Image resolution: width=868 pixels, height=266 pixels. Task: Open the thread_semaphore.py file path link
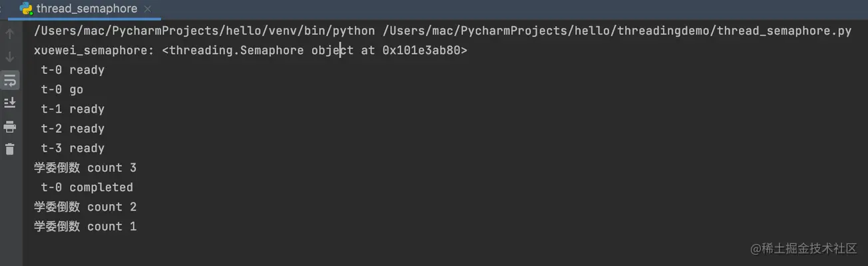617,31
